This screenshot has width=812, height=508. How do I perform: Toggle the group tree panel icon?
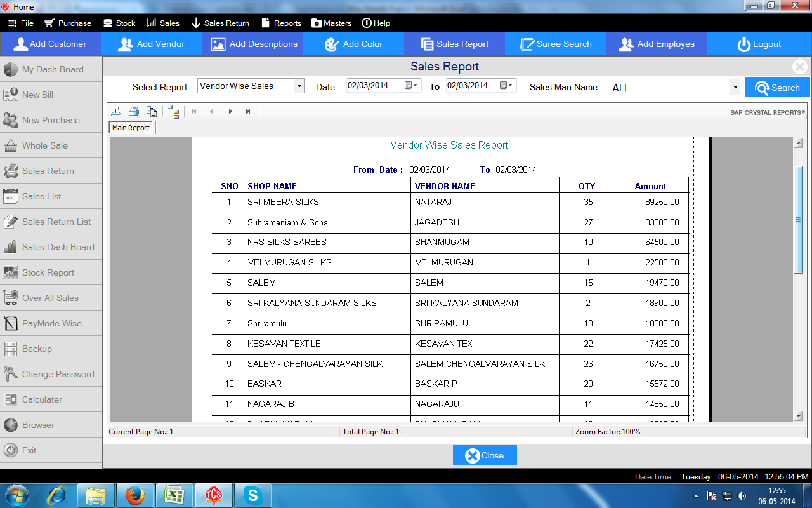(x=173, y=112)
